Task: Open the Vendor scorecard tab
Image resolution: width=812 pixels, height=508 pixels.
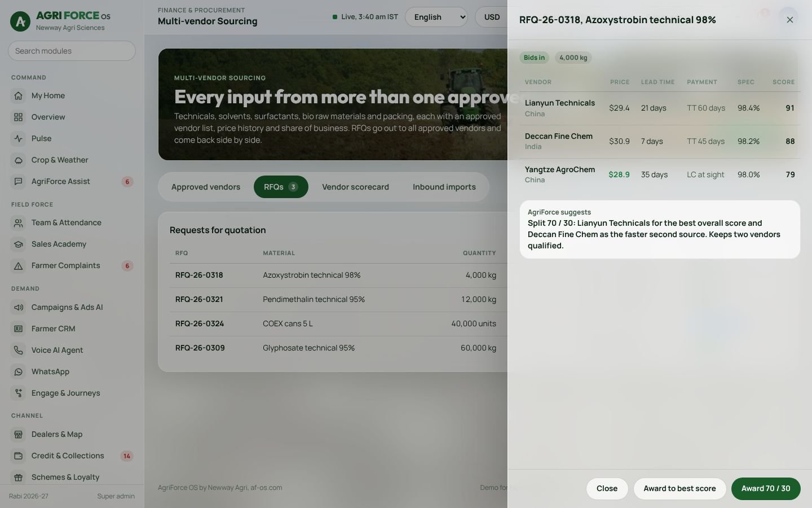Action: 355,187
